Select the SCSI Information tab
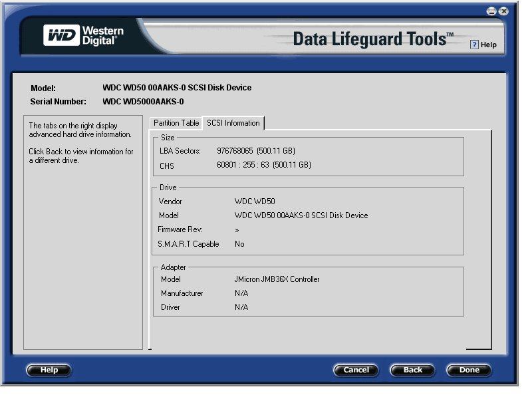532x399 pixels. (x=233, y=123)
